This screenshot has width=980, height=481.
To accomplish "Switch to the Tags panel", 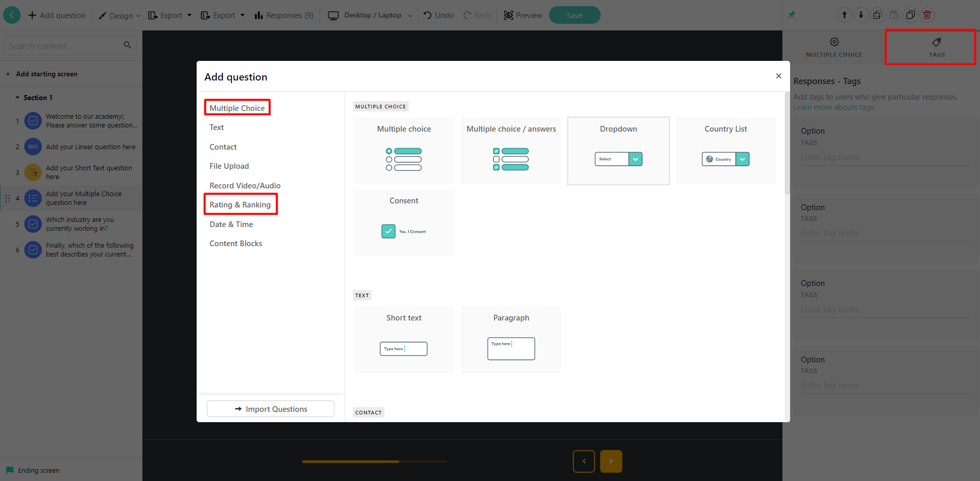I will [937, 47].
